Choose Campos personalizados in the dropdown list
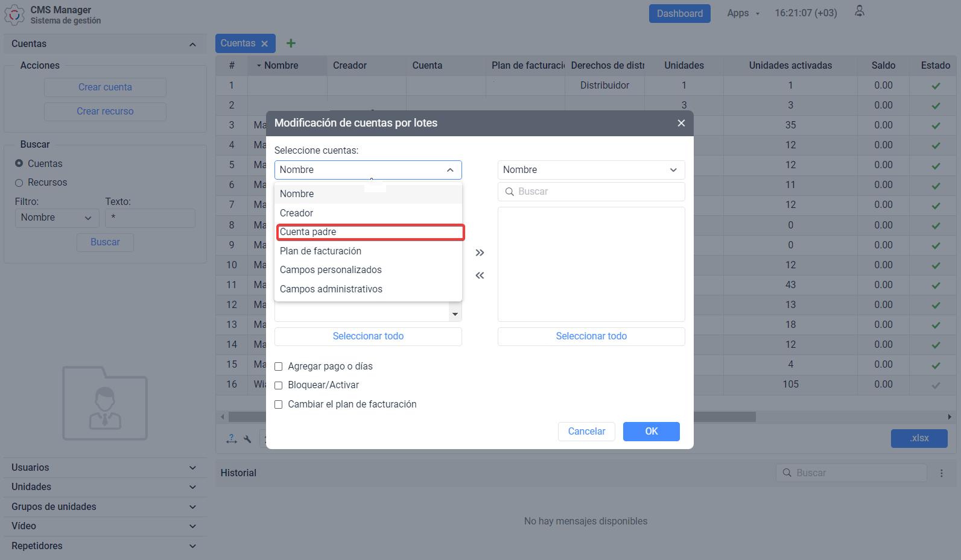 pyautogui.click(x=331, y=270)
